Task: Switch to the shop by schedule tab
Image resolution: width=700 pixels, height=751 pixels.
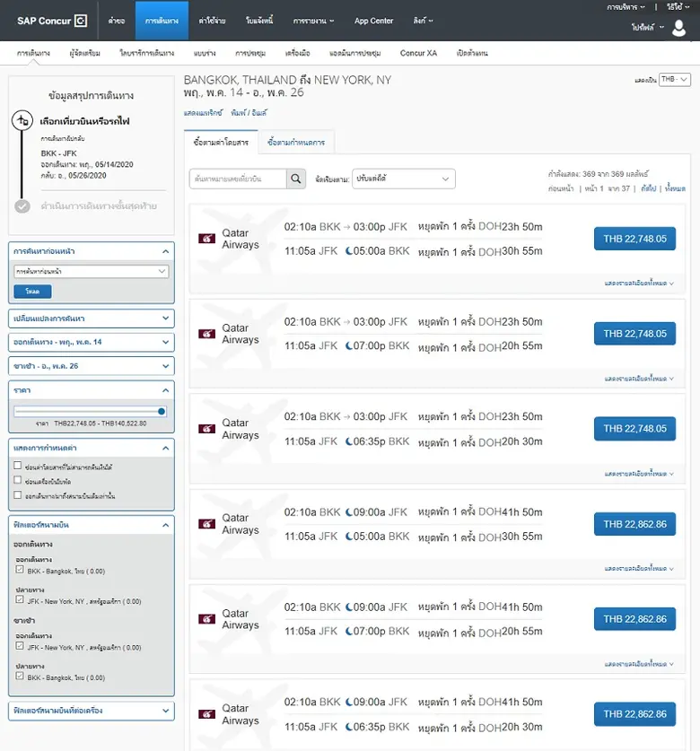Action: pyautogui.click(x=295, y=143)
